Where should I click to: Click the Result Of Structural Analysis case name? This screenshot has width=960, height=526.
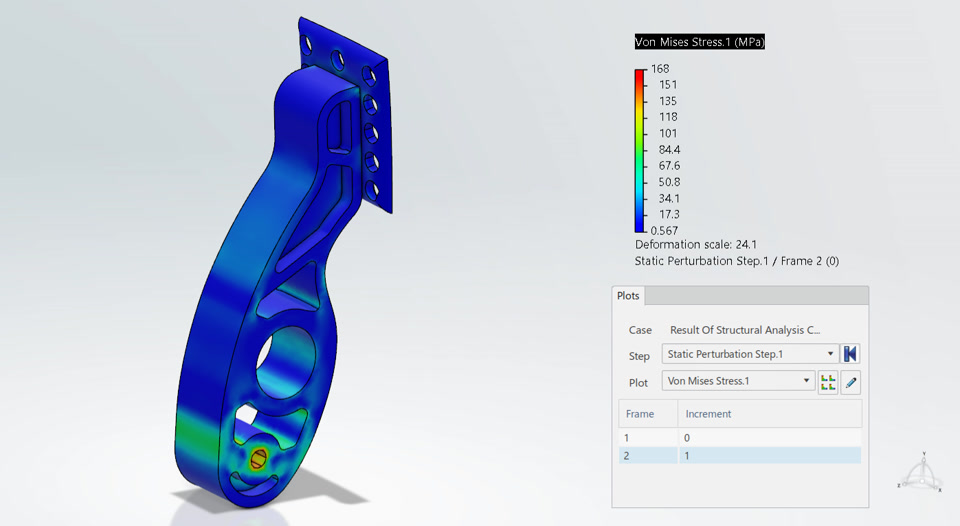click(745, 330)
